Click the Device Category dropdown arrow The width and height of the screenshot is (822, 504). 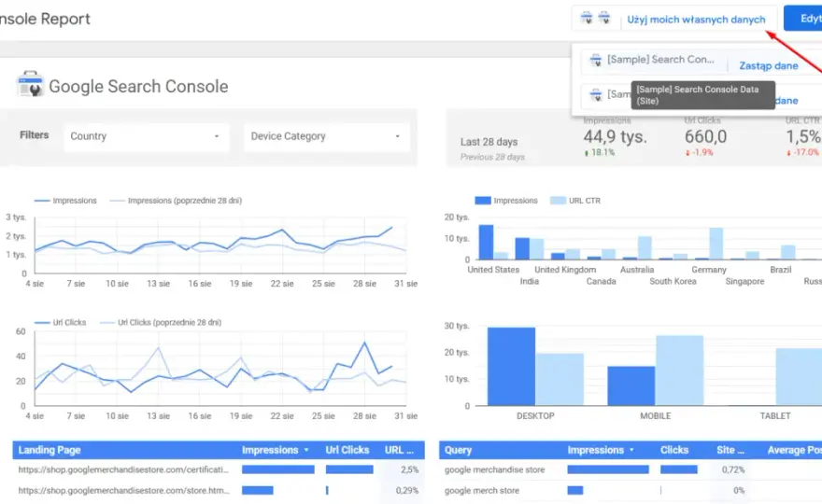tap(397, 136)
